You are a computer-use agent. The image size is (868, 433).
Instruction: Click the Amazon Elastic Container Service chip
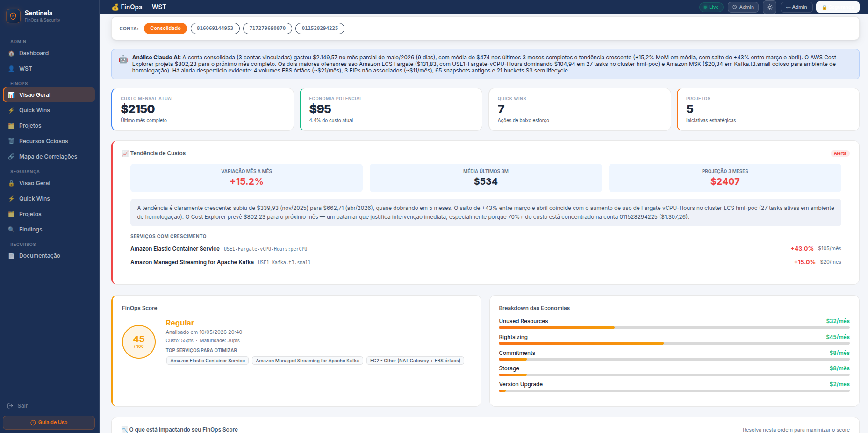point(208,361)
